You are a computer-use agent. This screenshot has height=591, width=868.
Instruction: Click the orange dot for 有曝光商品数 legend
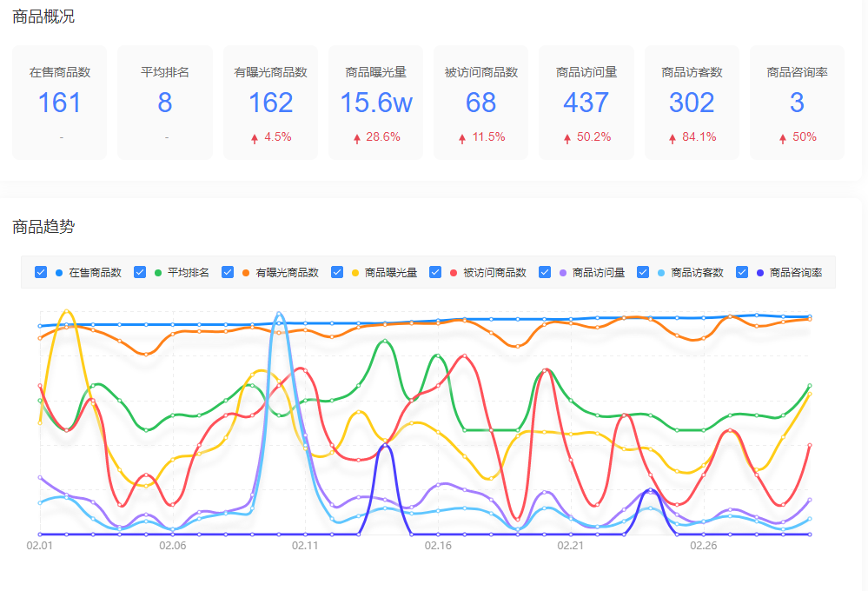tap(246, 273)
